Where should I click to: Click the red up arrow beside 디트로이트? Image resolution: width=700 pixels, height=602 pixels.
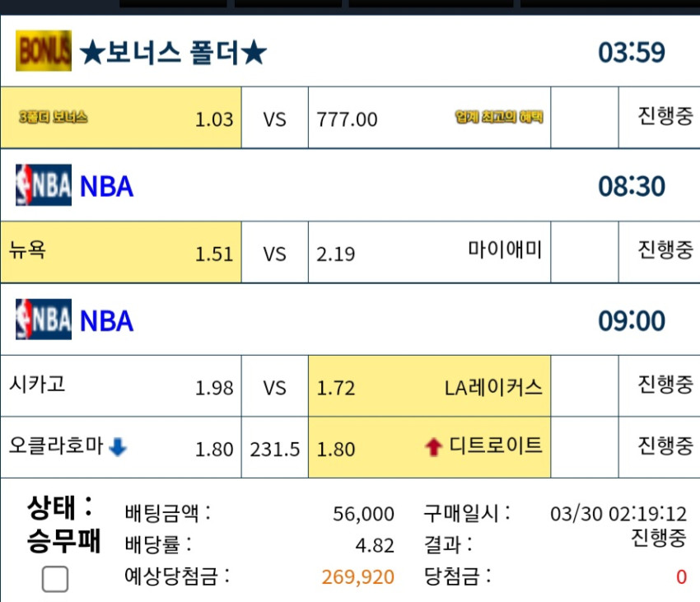tap(433, 447)
